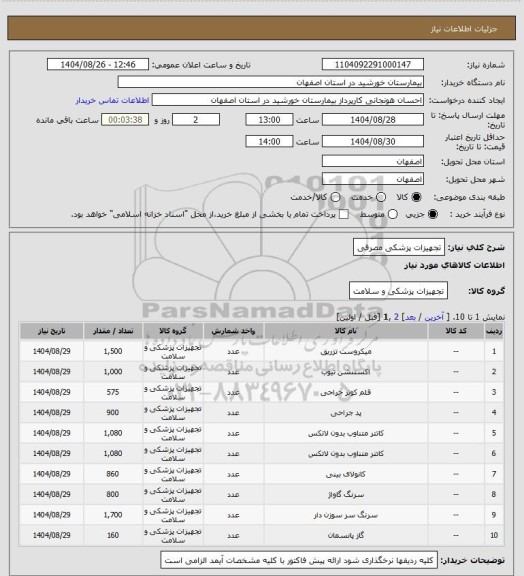
Task: Select item name میکروست تزریق
Action: click(345, 352)
